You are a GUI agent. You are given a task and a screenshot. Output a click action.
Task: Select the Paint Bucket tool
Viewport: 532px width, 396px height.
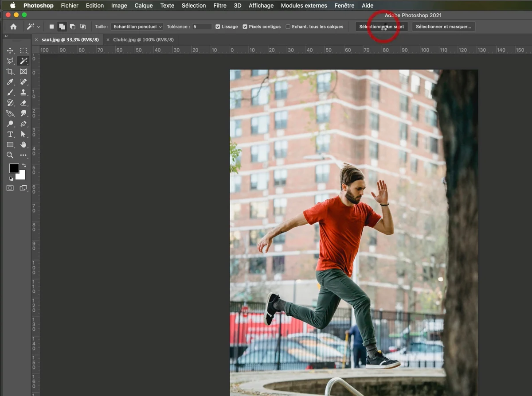(x=10, y=113)
